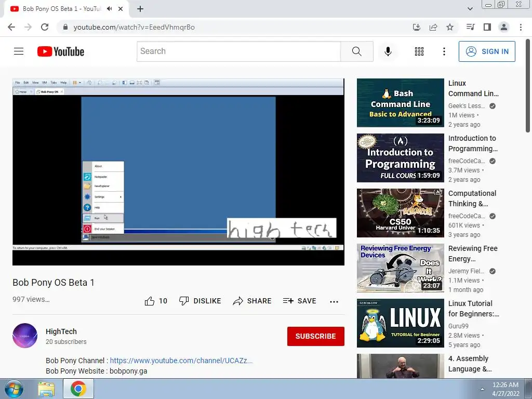The height and width of the screenshot is (399, 532).
Task: Open Bash Command Line video thumbnail
Action: tap(401, 103)
